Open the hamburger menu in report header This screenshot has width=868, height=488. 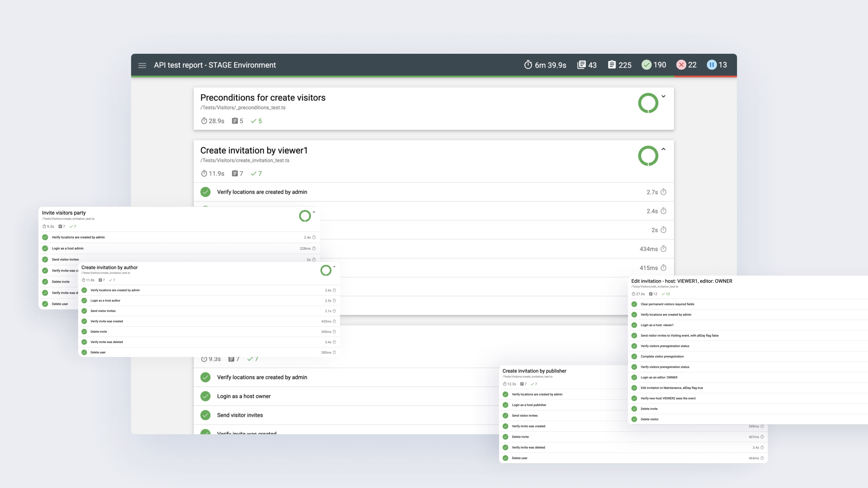[x=142, y=65]
